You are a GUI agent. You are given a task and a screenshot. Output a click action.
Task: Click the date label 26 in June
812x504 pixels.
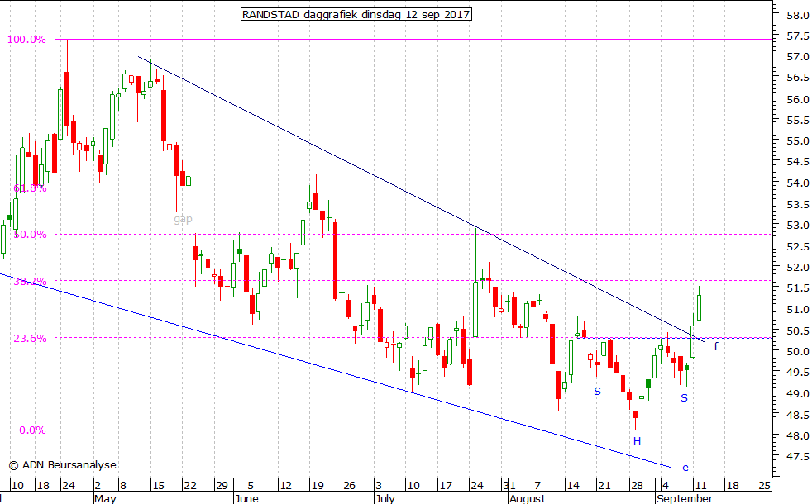[350, 485]
